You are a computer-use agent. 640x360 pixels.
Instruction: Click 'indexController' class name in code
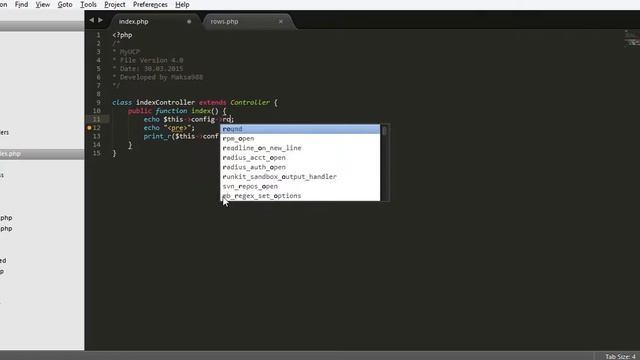coord(165,102)
